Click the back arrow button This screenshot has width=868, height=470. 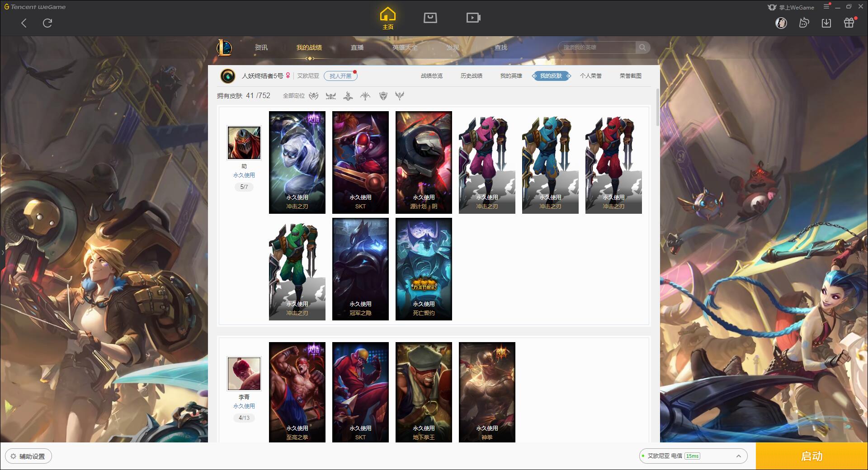24,23
